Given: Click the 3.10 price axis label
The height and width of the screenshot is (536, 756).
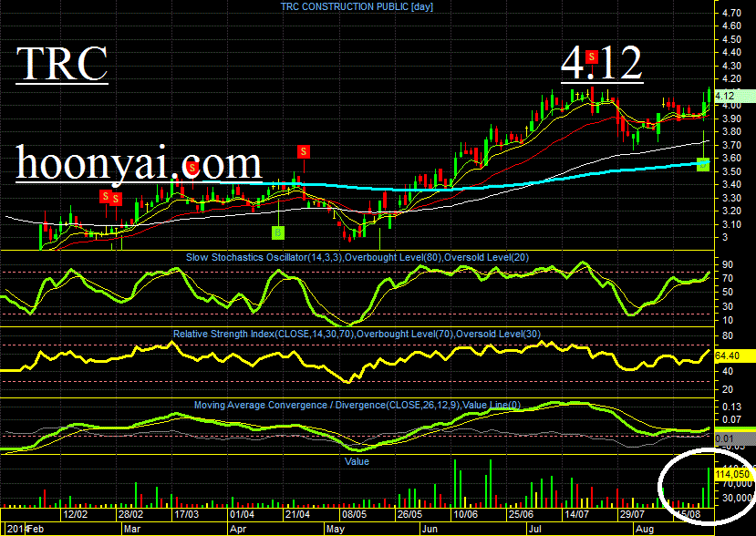Looking at the screenshot, I should click(732, 224).
